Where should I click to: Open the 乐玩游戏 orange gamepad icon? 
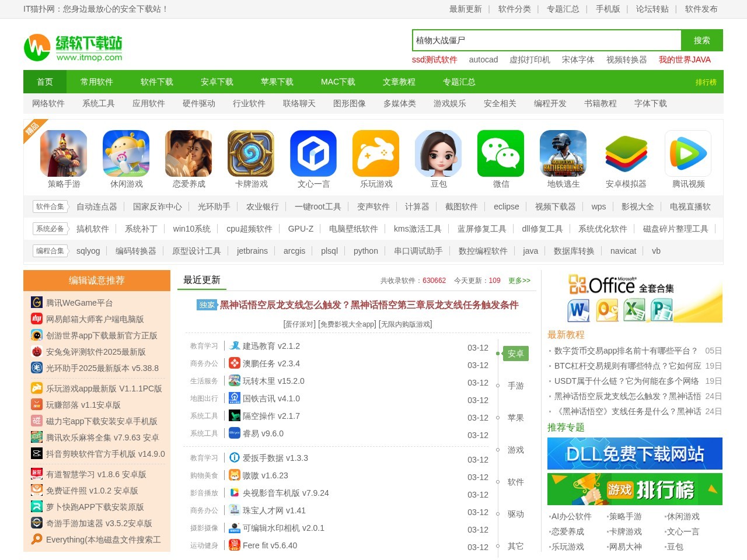click(x=376, y=153)
